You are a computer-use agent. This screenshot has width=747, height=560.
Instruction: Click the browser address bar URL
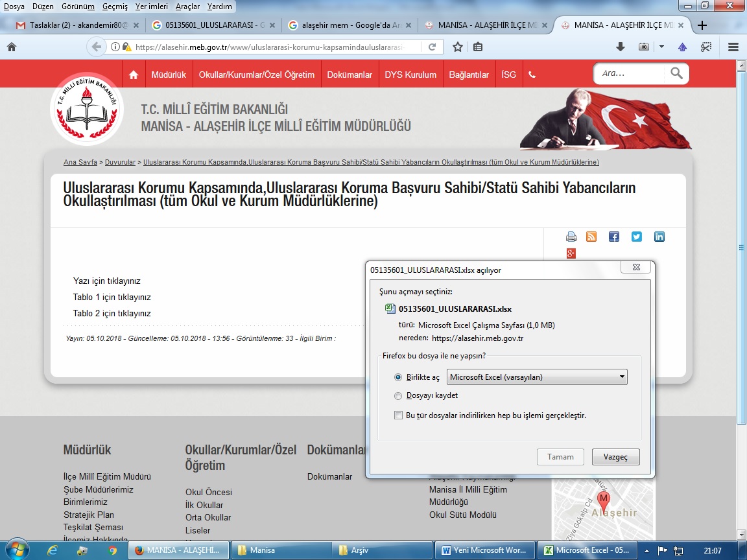tap(270, 47)
